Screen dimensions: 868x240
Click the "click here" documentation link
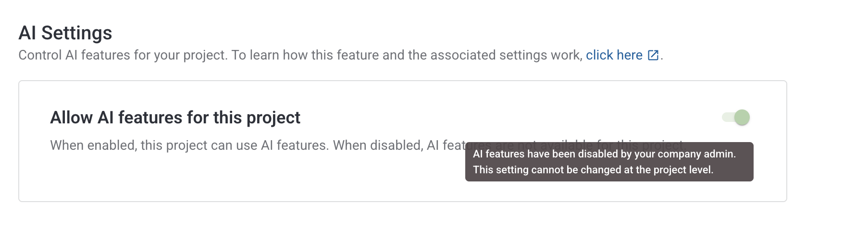(614, 55)
